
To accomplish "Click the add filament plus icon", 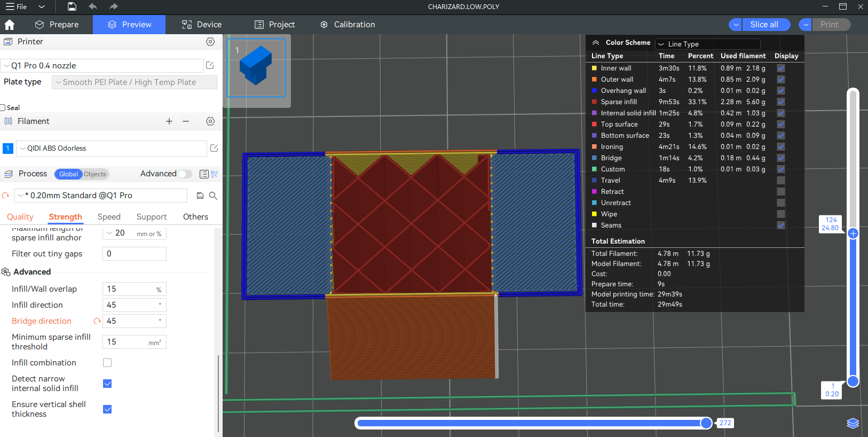I will coord(169,121).
